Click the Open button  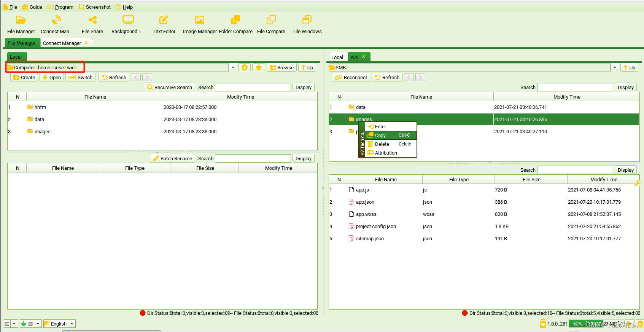click(x=52, y=77)
